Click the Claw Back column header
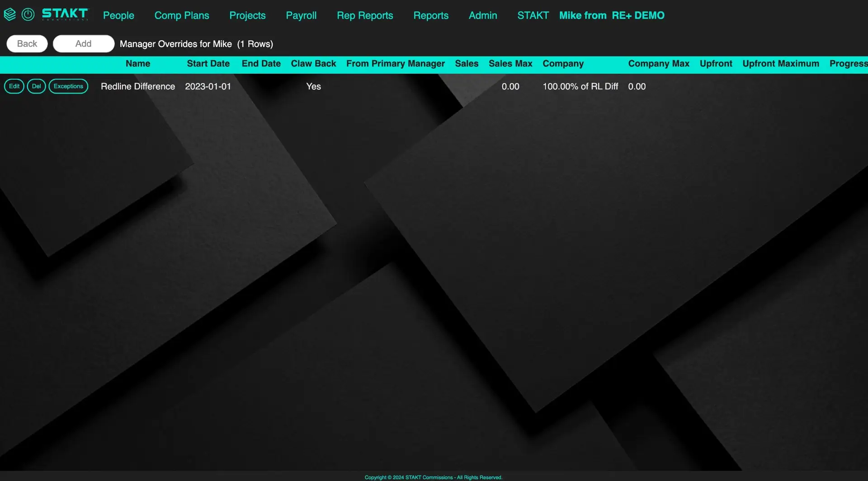This screenshot has width=868, height=481. tap(313, 64)
